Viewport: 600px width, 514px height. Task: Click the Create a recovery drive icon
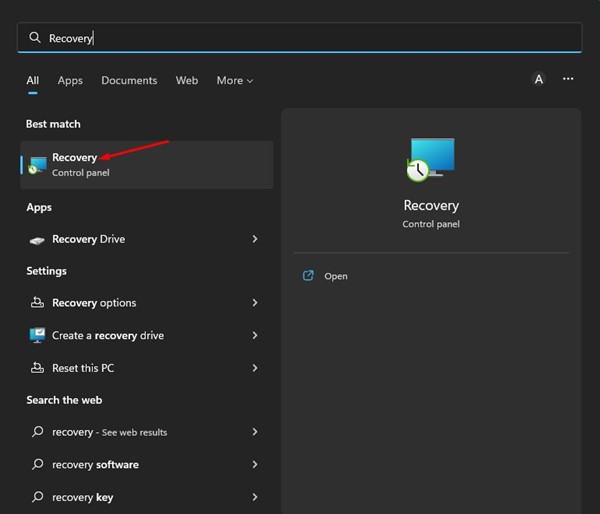pyautogui.click(x=38, y=336)
